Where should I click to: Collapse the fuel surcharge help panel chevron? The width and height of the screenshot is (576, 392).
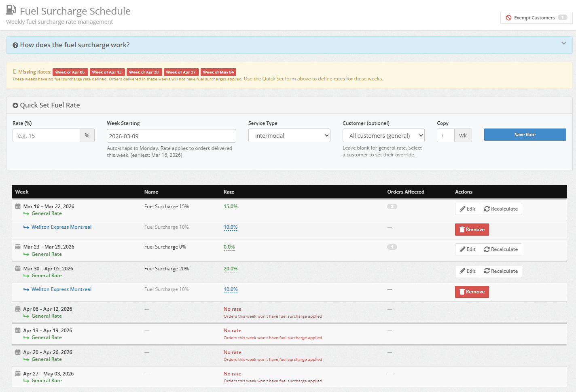(564, 42)
